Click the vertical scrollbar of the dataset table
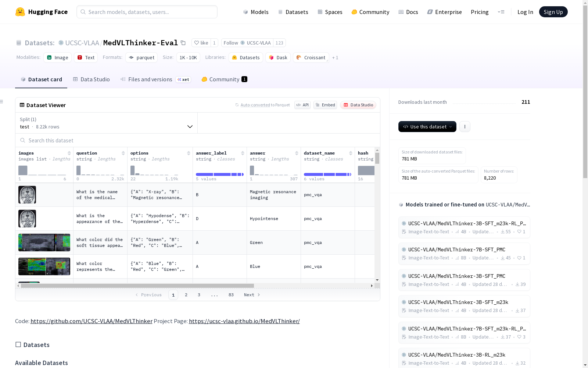Screen dimensions: 588x368 [377, 158]
